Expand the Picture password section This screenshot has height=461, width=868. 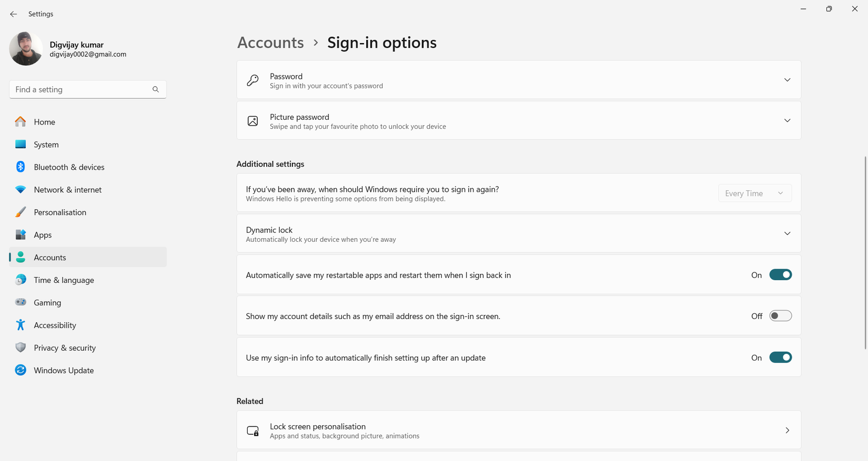click(x=787, y=120)
